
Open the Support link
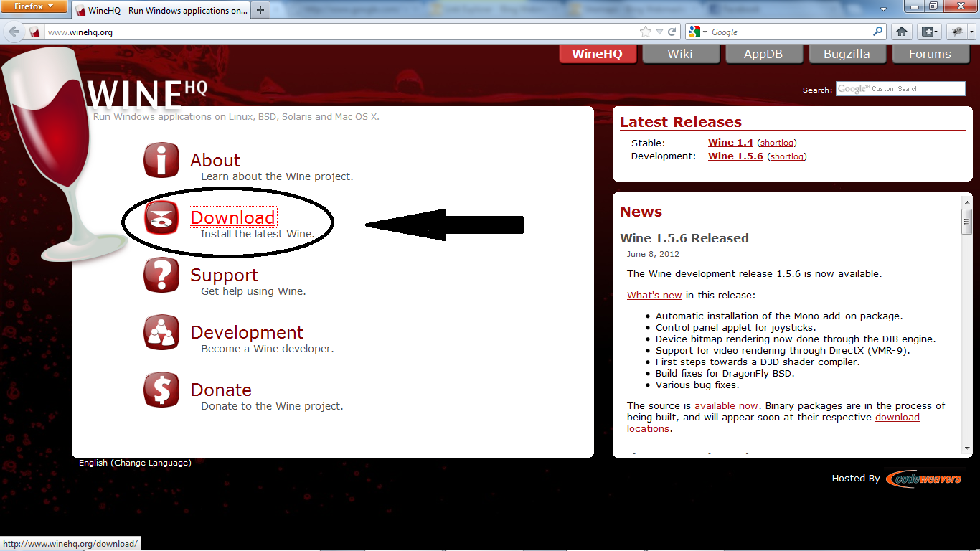pyautogui.click(x=224, y=275)
